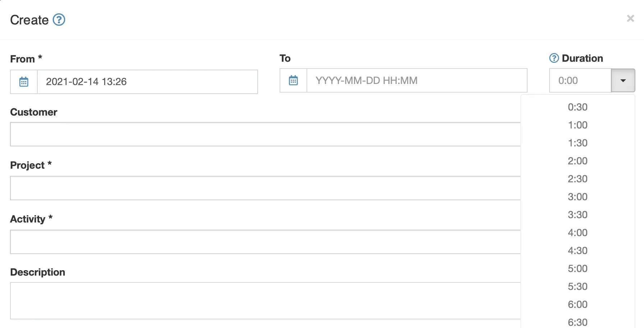Focus the To date input field
Screen dimensions: 644x328
[417, 80]
